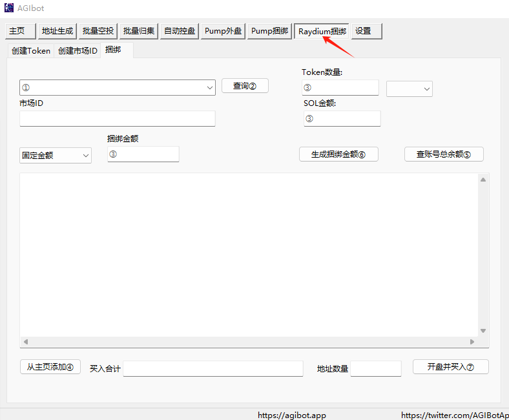509x420 pixels.
Task: Expand the 固定金额 dropdown
Action: pyautogui.click(x=56, y=156)
